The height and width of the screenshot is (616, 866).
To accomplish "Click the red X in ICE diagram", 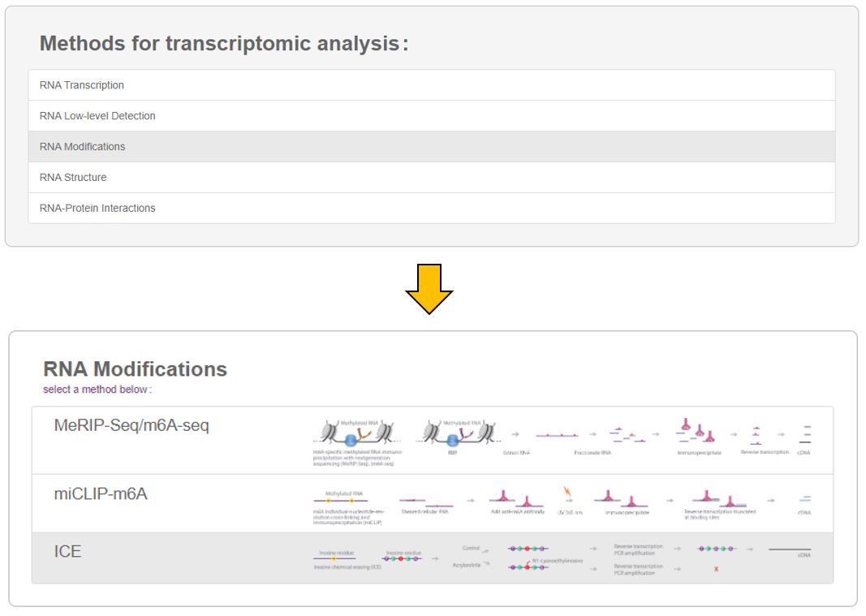I will (715, 569).
